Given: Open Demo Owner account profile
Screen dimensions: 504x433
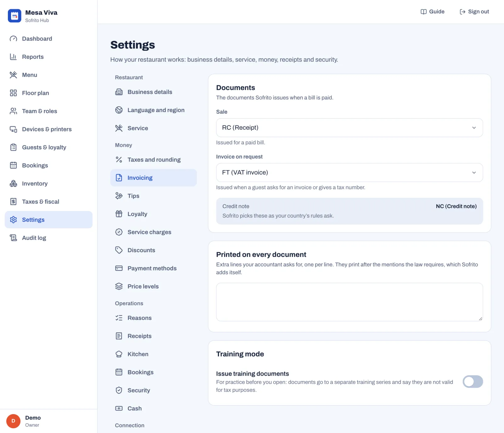Looking at the screenshot, I should tap(49, 421).
